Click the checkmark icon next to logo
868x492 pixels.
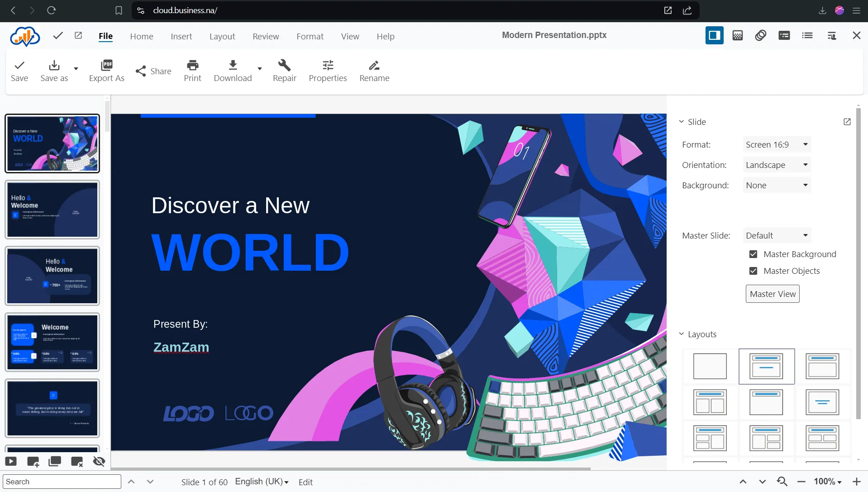pos(58,35)
